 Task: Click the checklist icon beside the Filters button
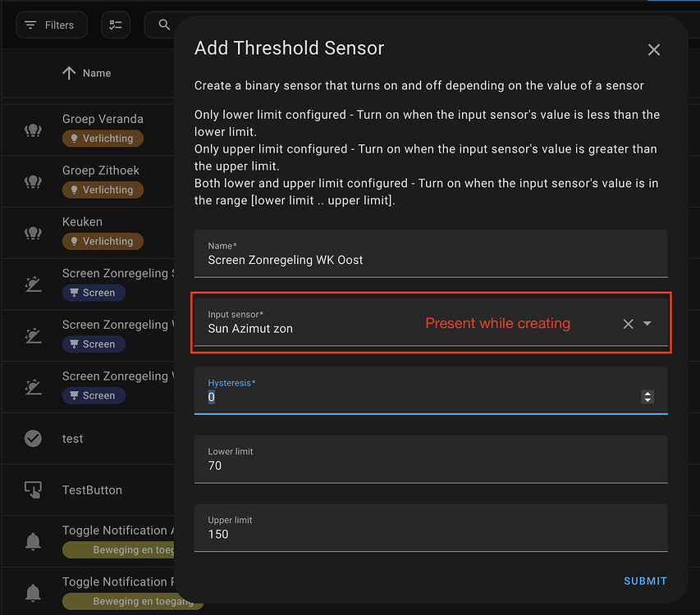(x=115, y=25)
